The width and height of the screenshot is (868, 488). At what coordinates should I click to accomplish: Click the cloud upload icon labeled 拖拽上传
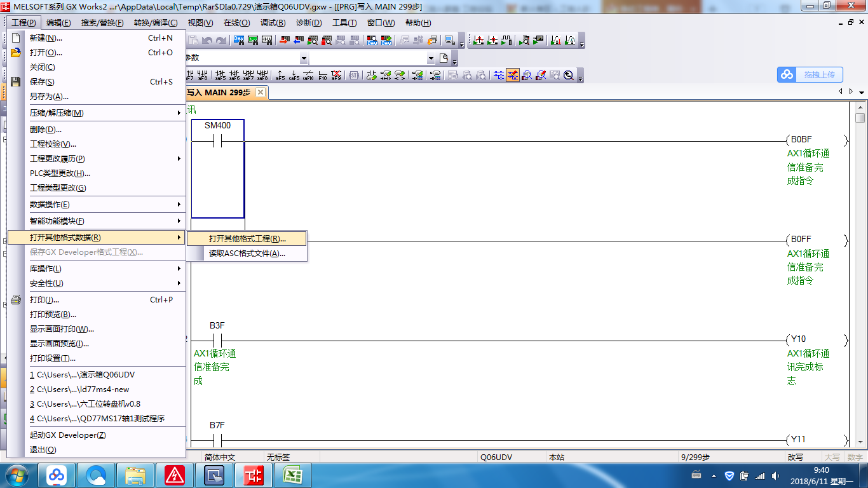coord(810,74)
